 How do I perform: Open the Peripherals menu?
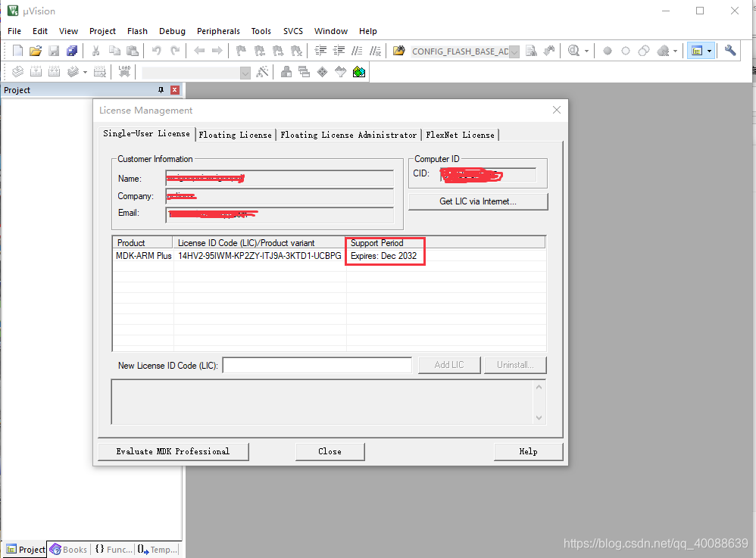click(x=218, y=31)
